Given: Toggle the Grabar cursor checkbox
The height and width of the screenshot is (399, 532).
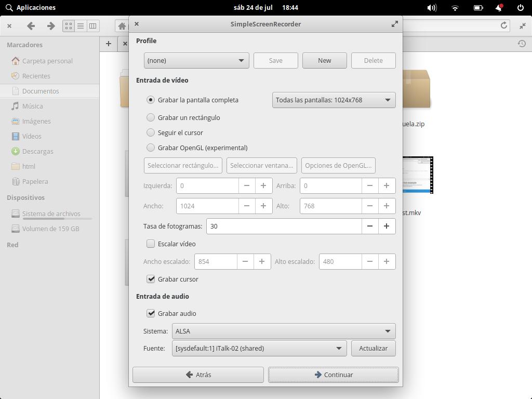Looking at the screenshot, I should [x=151, y=279].
